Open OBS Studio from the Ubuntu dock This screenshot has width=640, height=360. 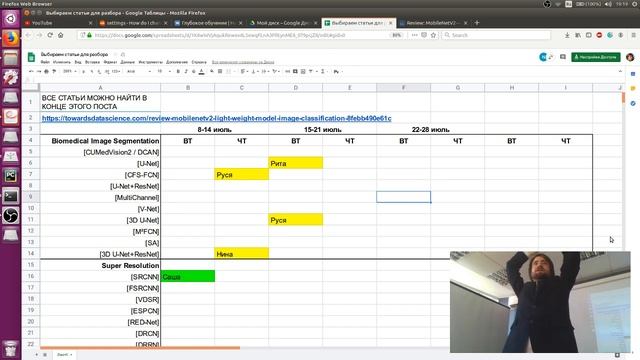pos(11,216)
